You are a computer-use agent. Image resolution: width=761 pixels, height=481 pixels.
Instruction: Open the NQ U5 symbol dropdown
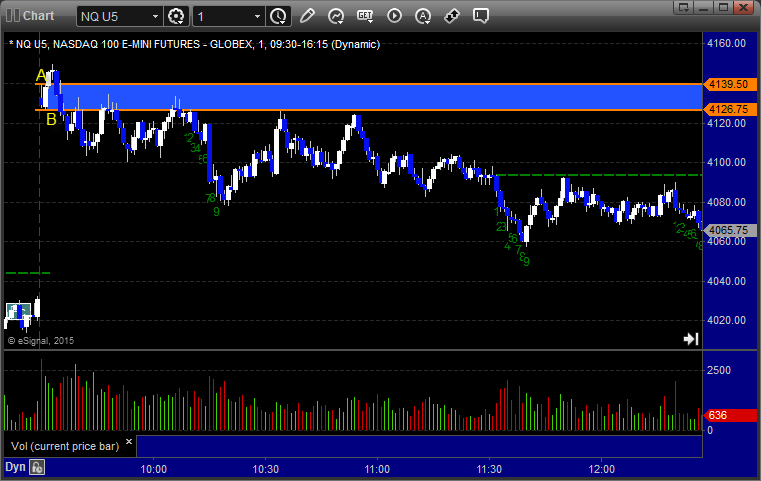tap(155, 17)
